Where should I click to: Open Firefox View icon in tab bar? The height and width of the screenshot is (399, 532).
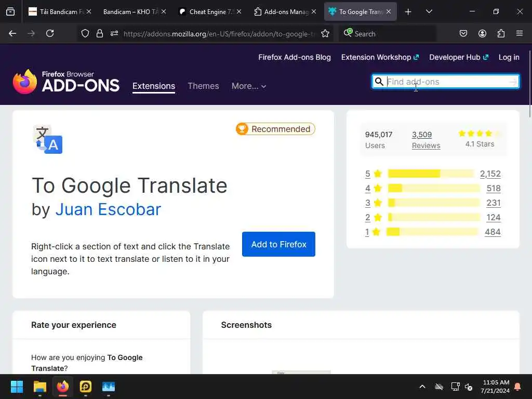pos(10,12)
